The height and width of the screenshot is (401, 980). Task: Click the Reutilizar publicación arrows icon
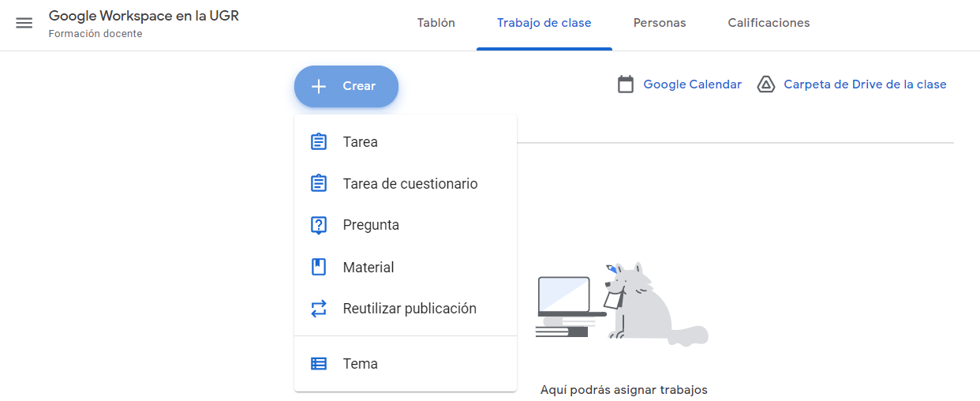[x=319, y=309]
